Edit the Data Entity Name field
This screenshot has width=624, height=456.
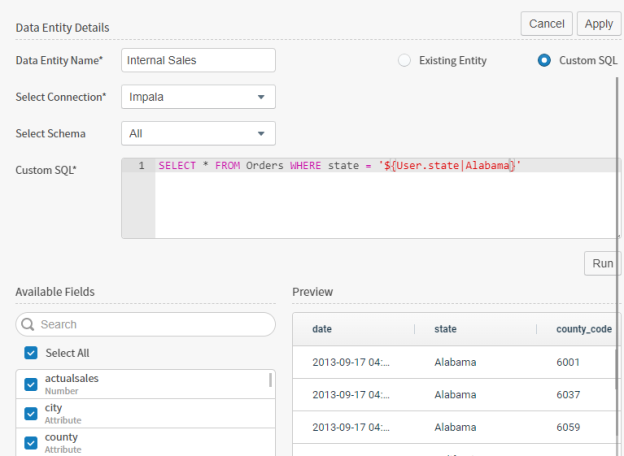[x=198, y=61]
